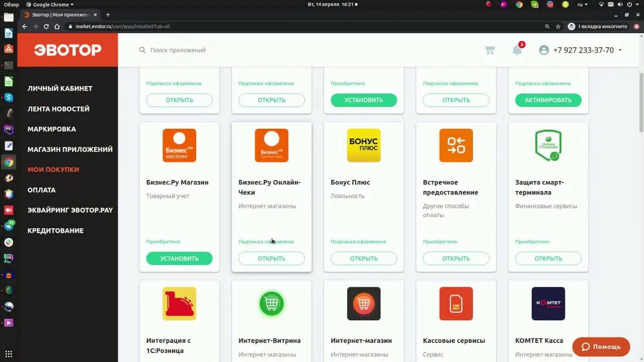This screenshot has height=362, width=644.
Task: Open 'Магазин приложений' in sidebar
Action: coord(70,149)
